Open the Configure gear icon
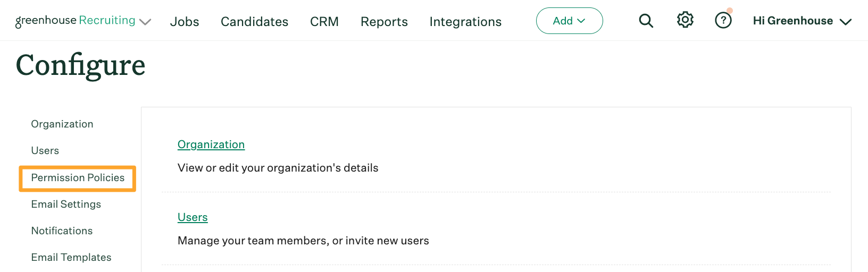Viewport: 868px width, 272px height. tap(685, 20)
